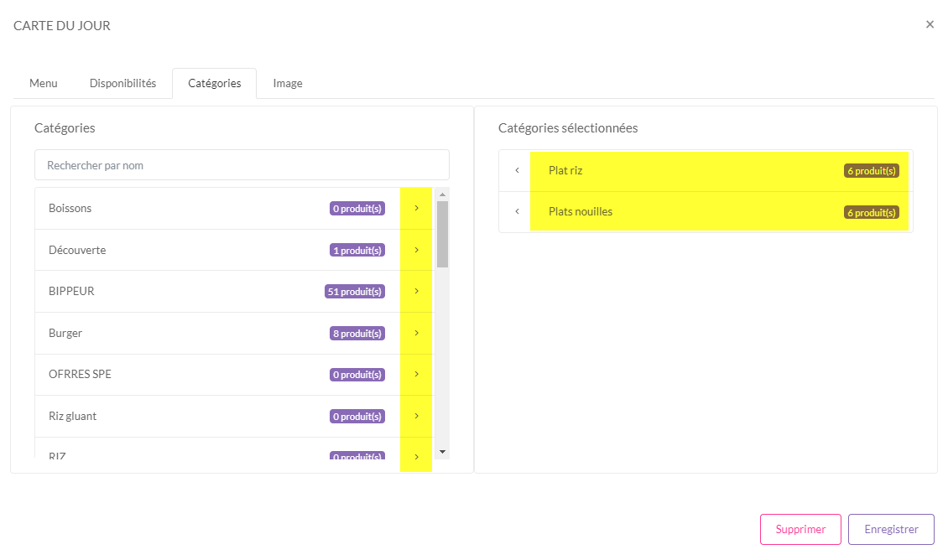
Task: Remove Plat riz with its left arrow
Action: [517, 170]
